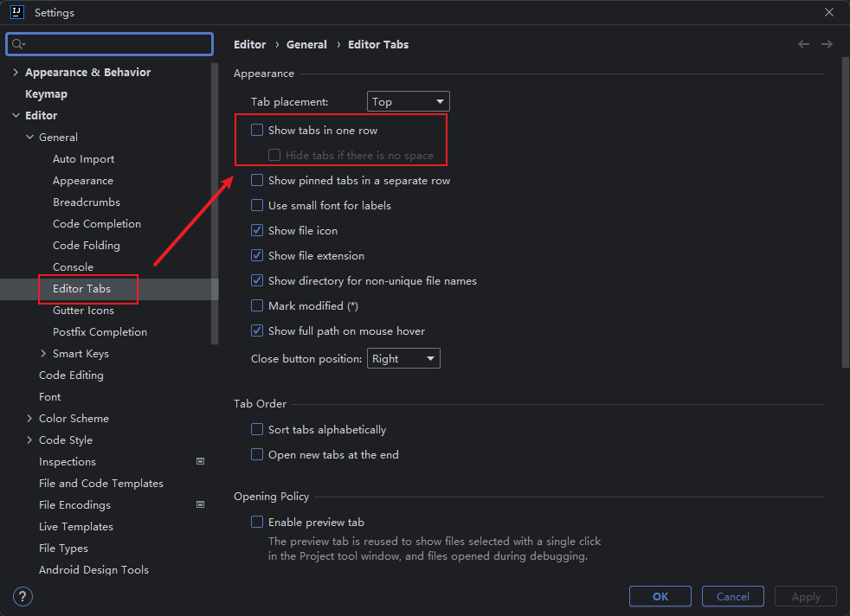Viewport: 850px width, 616px height.
Task: Select Font settings
Action: (x=50, y=396)
